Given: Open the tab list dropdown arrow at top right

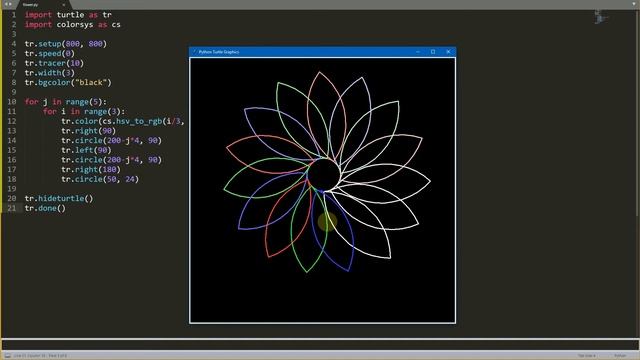Looking at the screenshot, I should coord(634,4).
